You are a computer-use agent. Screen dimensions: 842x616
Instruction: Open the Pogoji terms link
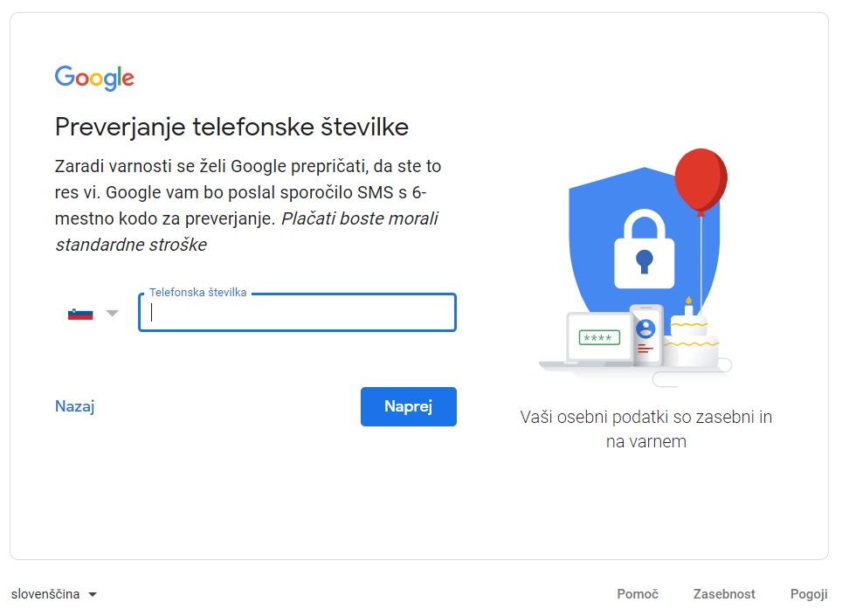[808, 594]
